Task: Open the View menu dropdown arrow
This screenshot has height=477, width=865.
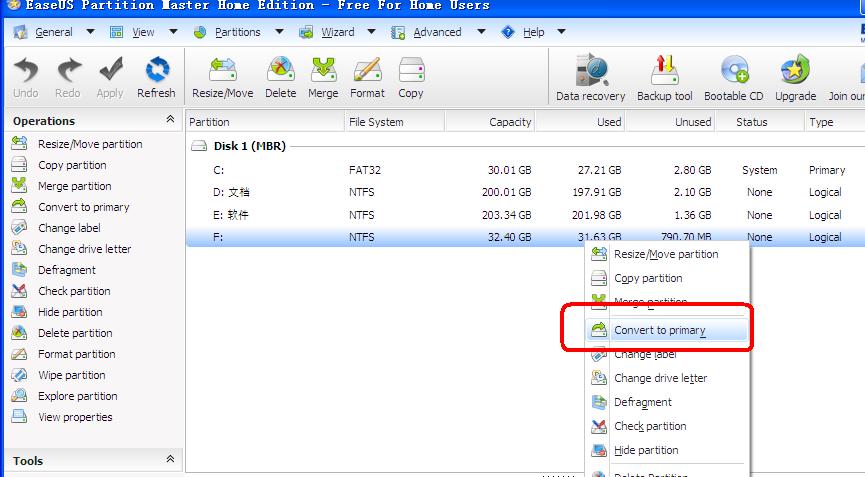Action: [x=173, y=32]
